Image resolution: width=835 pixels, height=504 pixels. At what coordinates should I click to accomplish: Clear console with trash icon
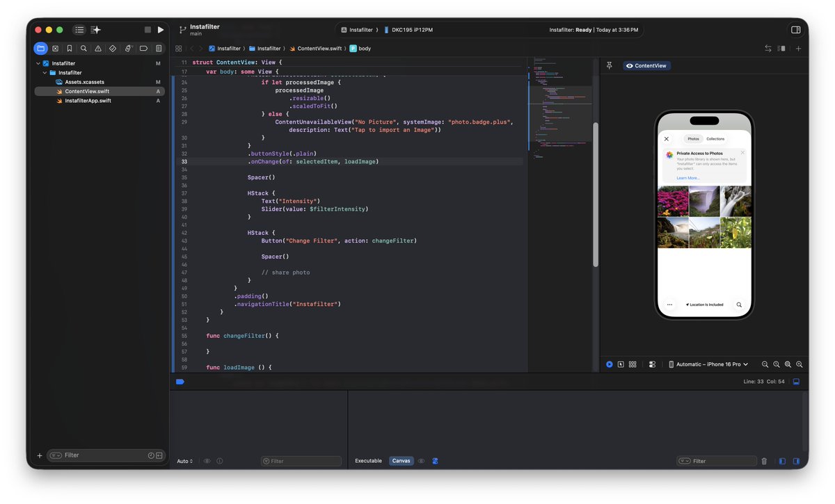tap(764, 461)
